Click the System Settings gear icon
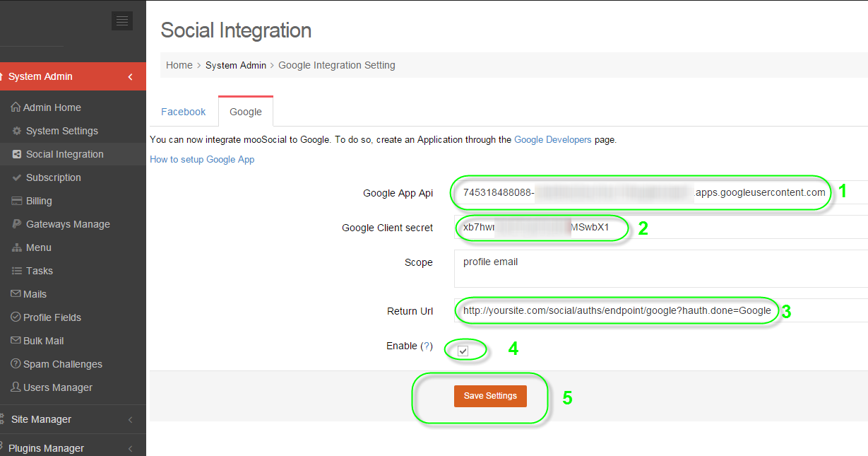This screenshot has height=456, width=868. click(x=17, y=131)
